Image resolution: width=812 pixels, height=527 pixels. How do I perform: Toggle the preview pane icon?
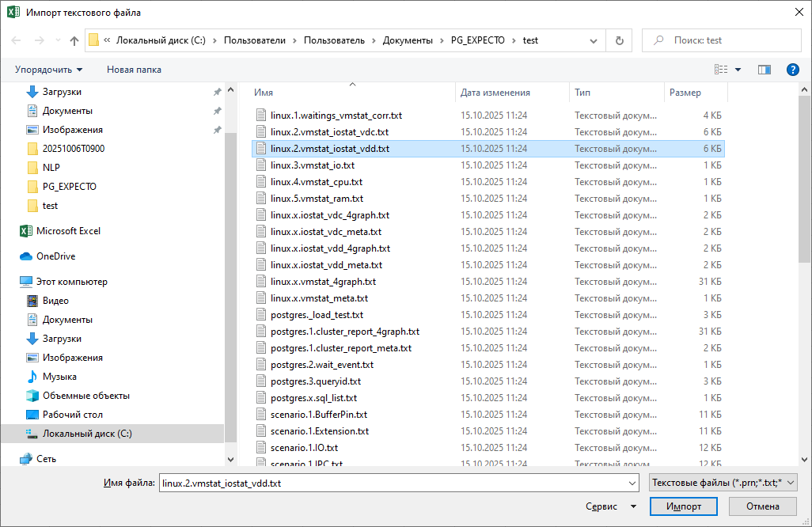765,70
